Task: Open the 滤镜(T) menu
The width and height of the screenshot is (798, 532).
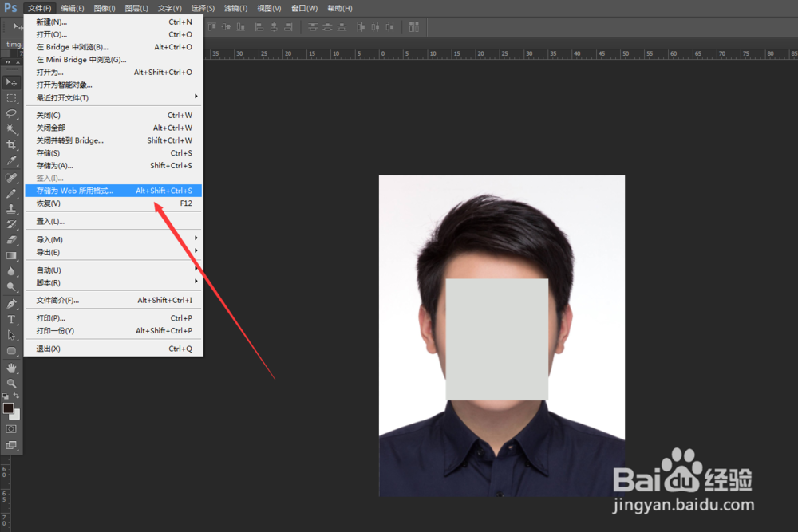Action: click(x=235, y=8)
